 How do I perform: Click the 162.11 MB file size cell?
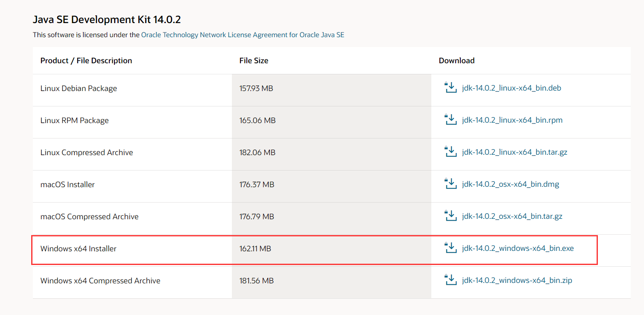[331, 250]
